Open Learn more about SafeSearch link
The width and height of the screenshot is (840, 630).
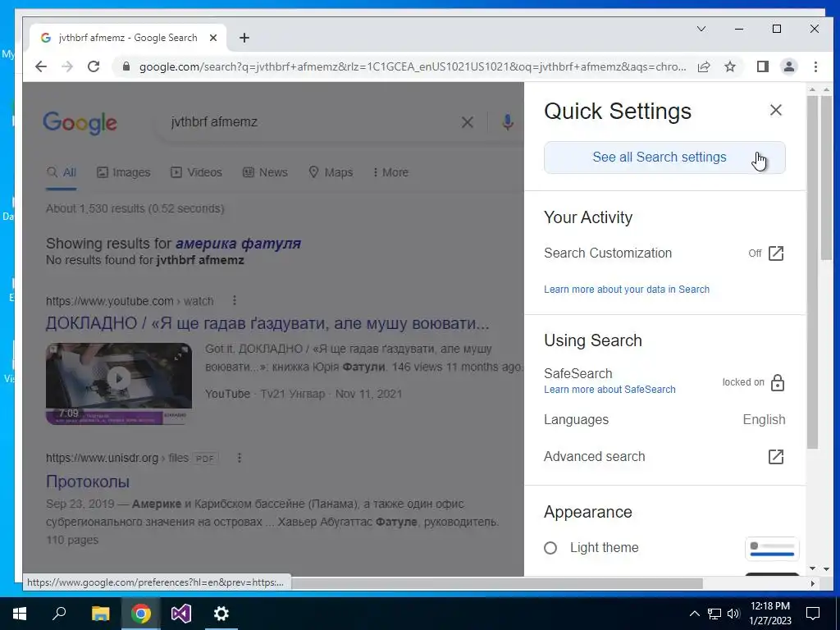point(609,390)
